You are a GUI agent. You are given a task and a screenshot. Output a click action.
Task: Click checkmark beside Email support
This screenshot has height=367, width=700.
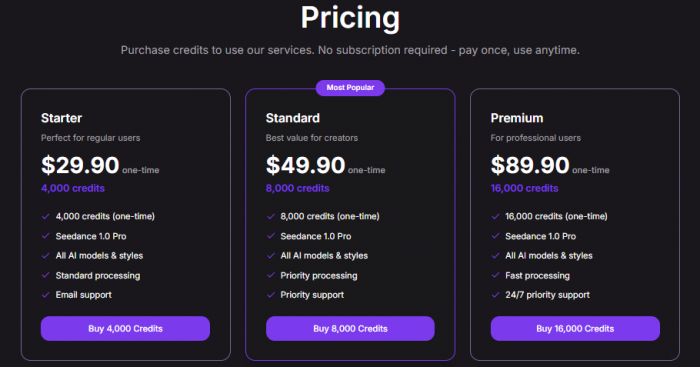46,295
